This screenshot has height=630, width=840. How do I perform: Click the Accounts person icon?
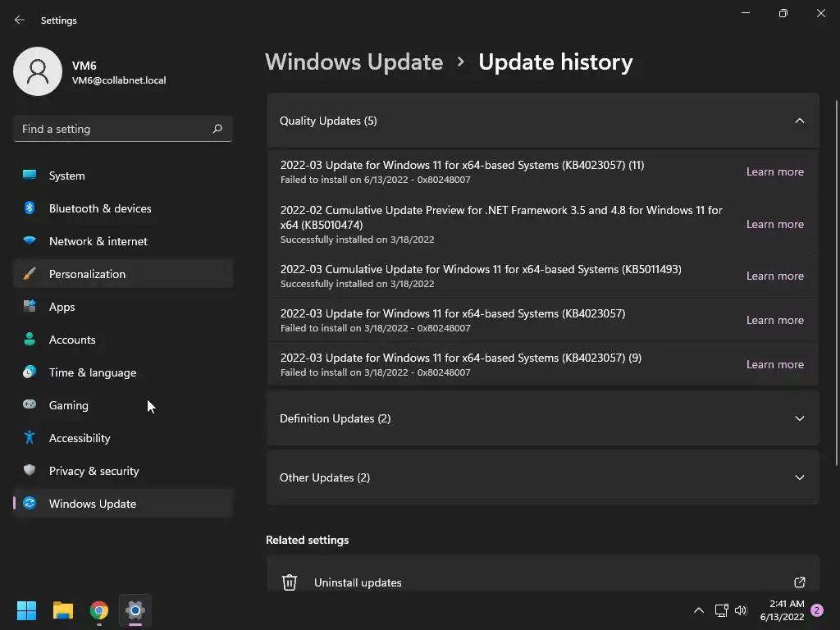tap(30, 339)
